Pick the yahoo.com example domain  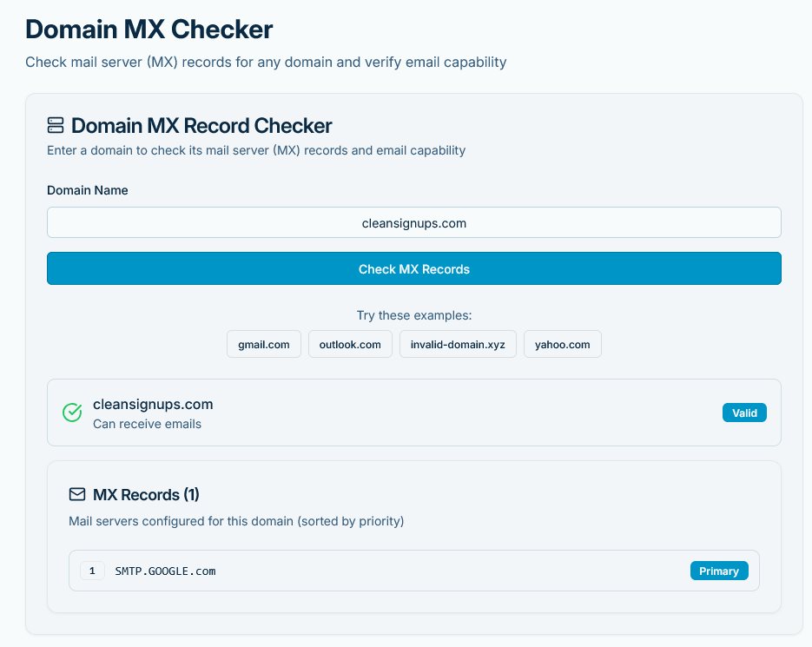(x=562, y=344)
